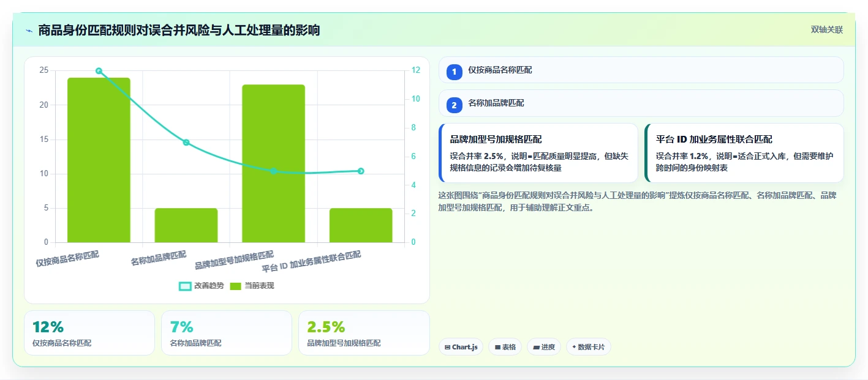Click the number 1 badge for 仅按商品名称匹配

(454, 72)
